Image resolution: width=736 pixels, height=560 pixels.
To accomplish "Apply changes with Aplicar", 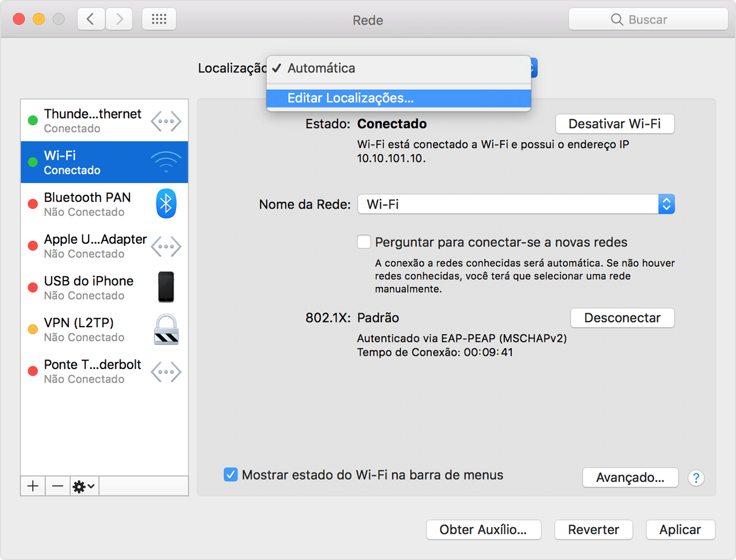I will pos(680,530).
